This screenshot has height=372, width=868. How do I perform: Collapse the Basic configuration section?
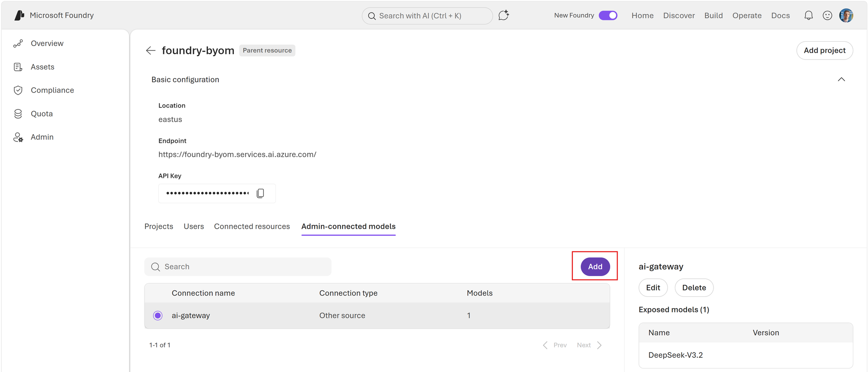point(841,79)
